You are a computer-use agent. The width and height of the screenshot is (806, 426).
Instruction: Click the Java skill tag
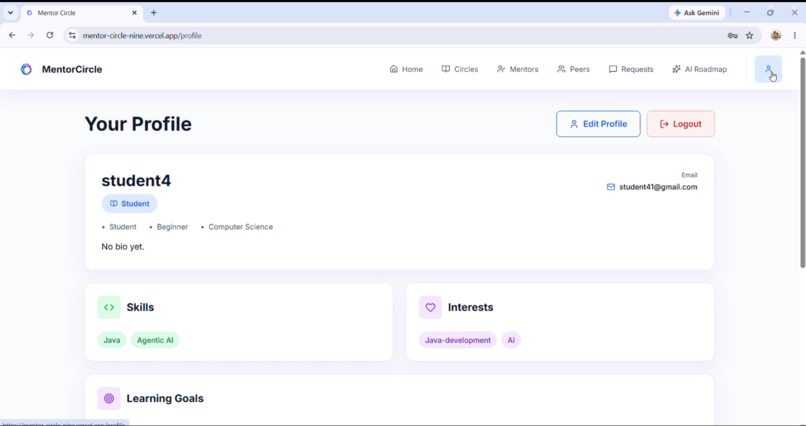(x=112, y=340)
